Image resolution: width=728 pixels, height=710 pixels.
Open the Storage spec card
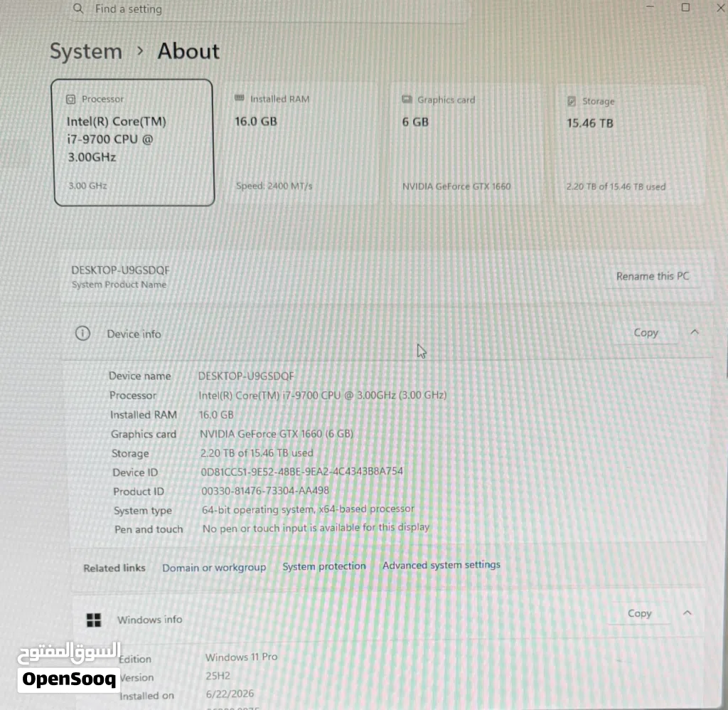click(x=630, y=145)
